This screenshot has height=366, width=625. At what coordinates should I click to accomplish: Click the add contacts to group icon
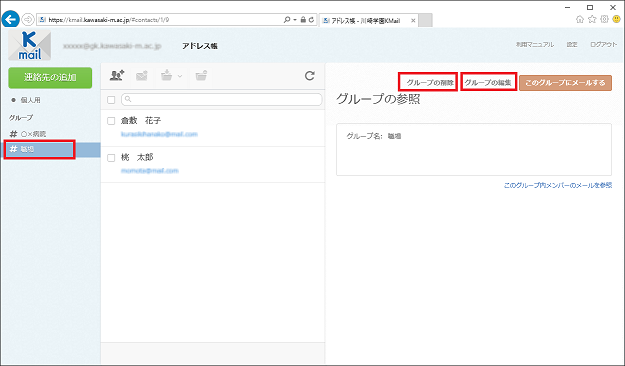click(117, 75)
